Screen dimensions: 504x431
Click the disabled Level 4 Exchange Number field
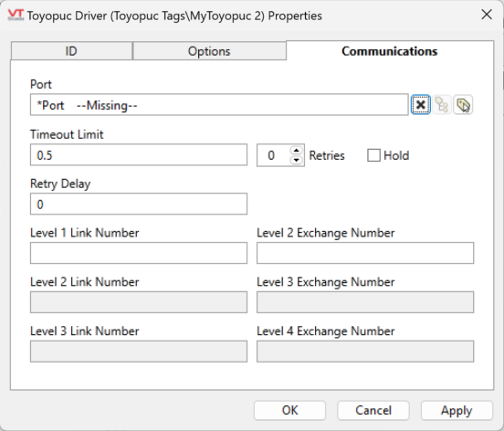pos(365,352)
